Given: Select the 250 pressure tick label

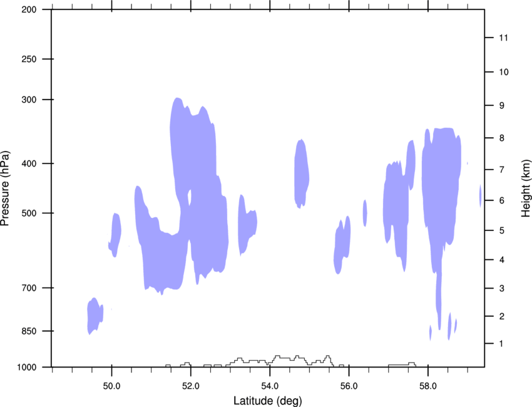Looking at the screenshot, I should tap(29, 59).
